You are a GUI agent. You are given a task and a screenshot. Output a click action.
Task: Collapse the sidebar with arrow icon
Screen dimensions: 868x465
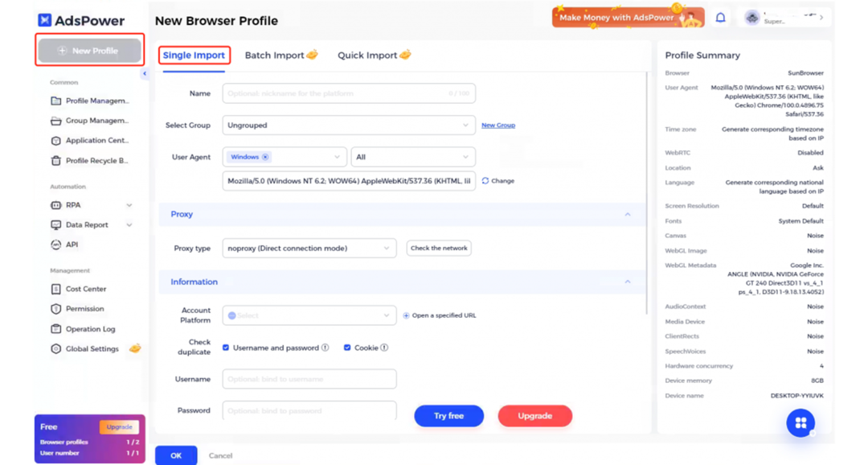(x=145, y=73)
